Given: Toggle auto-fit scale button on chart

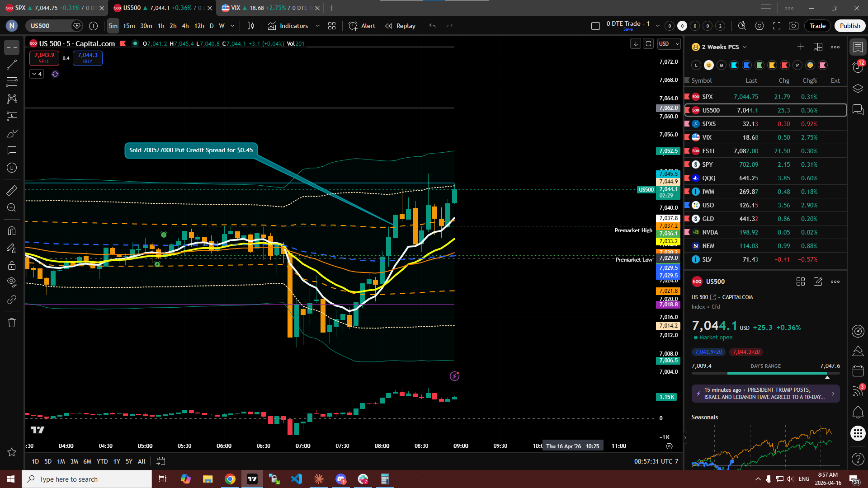Looking at the screenshot, I should tap(648, 44).
